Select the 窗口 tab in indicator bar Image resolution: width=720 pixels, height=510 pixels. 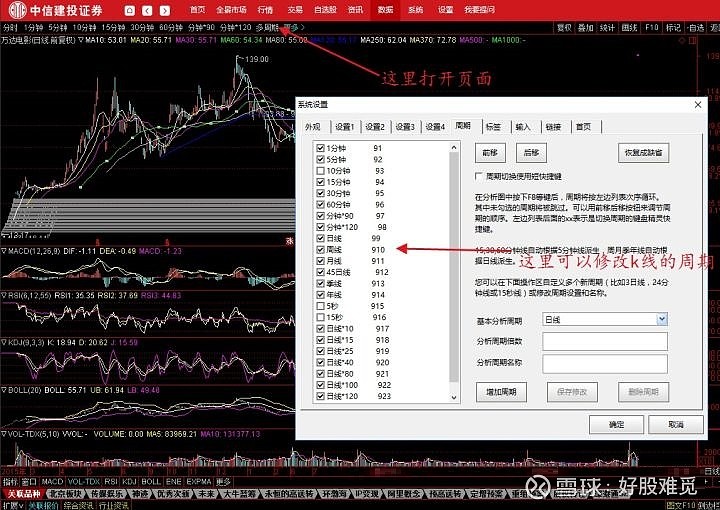(29, 482)
